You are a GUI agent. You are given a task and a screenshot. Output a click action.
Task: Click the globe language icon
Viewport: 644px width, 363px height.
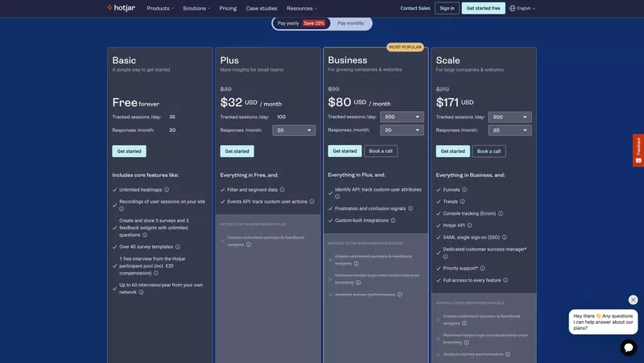tap(513, 8)
